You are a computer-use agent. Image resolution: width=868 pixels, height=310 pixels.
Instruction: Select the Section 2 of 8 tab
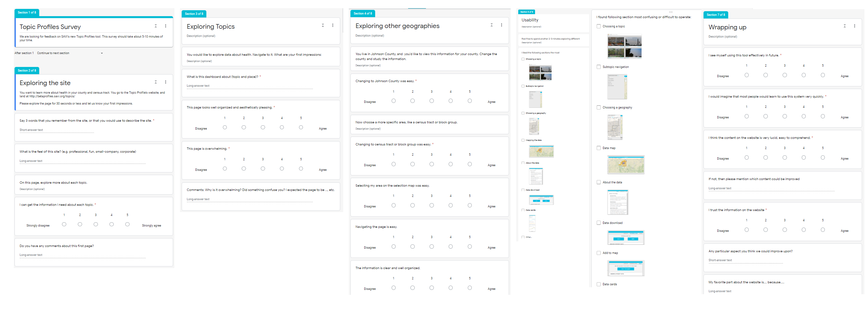(x=27, y=71)
